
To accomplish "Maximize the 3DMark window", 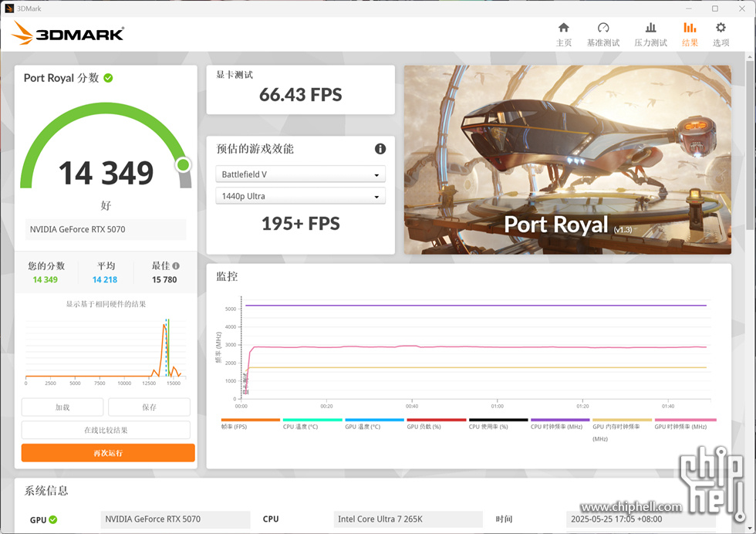I will [715, 8].
